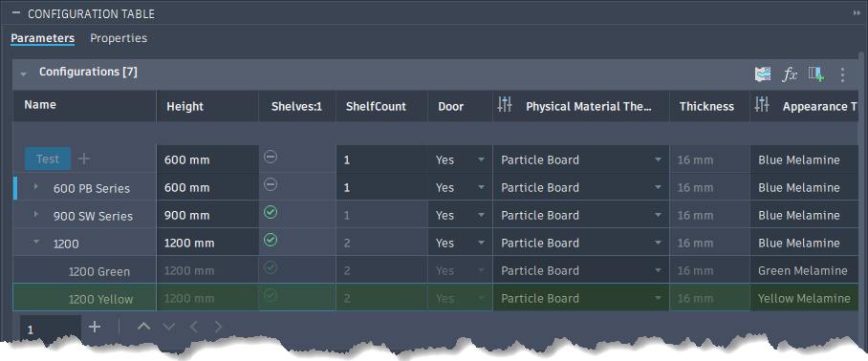
Task: Switch to the Properties tab
Action: point(119,38)
